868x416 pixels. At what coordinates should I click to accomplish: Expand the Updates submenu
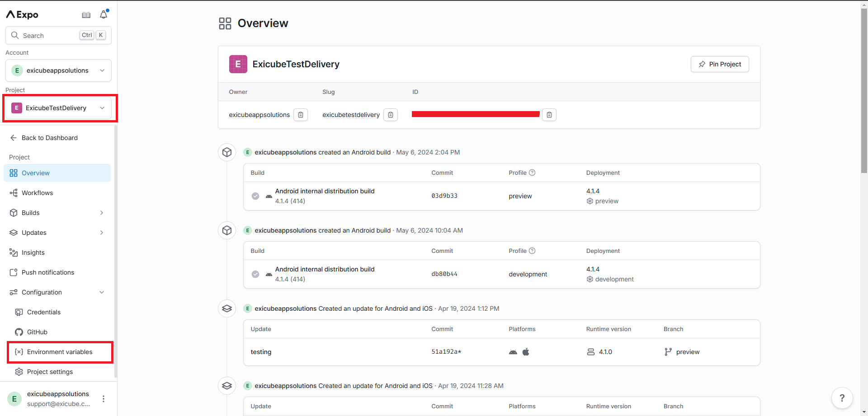coord(102,233)
